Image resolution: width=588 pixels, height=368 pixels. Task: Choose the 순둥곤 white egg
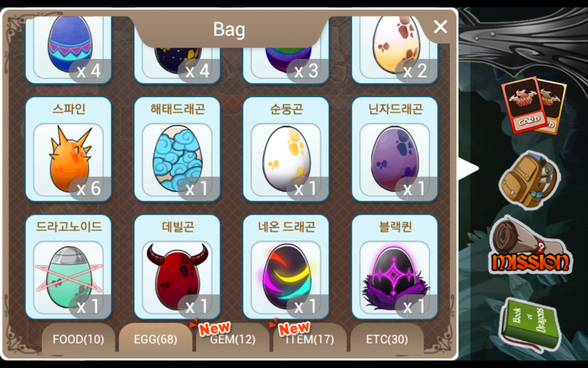coord(286,149)
